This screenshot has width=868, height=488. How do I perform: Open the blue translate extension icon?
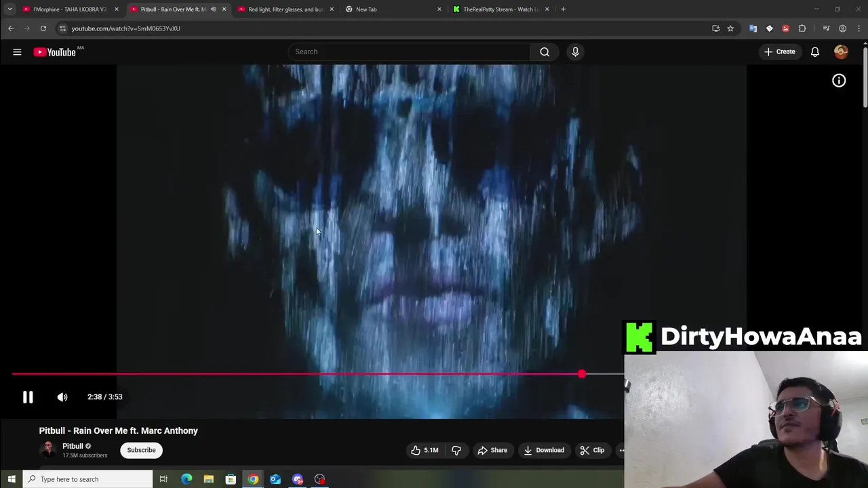[753, 28]
